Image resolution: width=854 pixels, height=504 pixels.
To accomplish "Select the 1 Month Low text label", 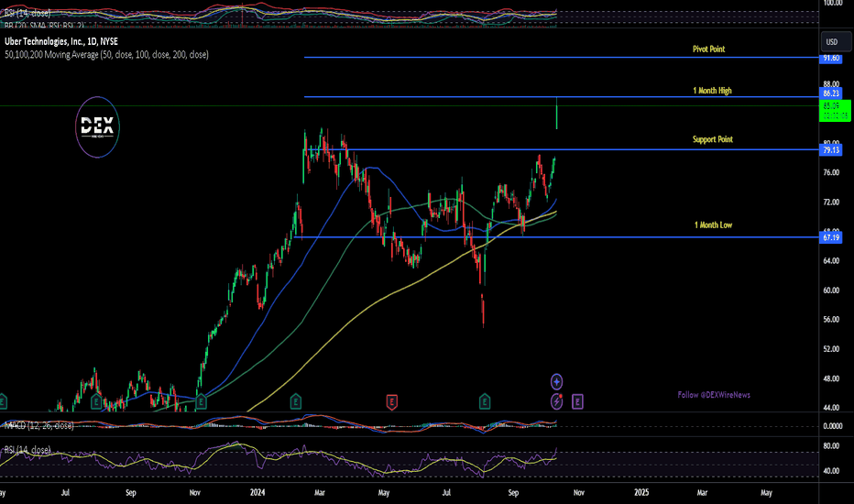I will point(713,225).
